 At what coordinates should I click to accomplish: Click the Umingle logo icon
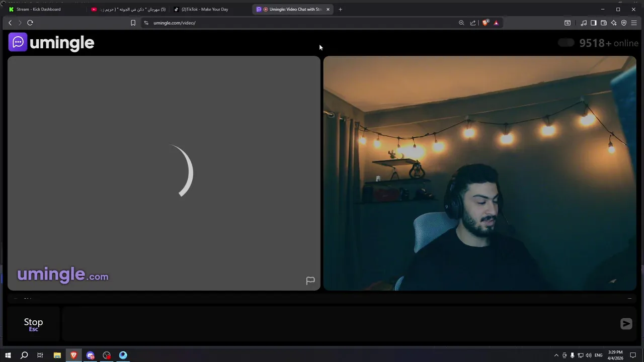pos(18,42)
